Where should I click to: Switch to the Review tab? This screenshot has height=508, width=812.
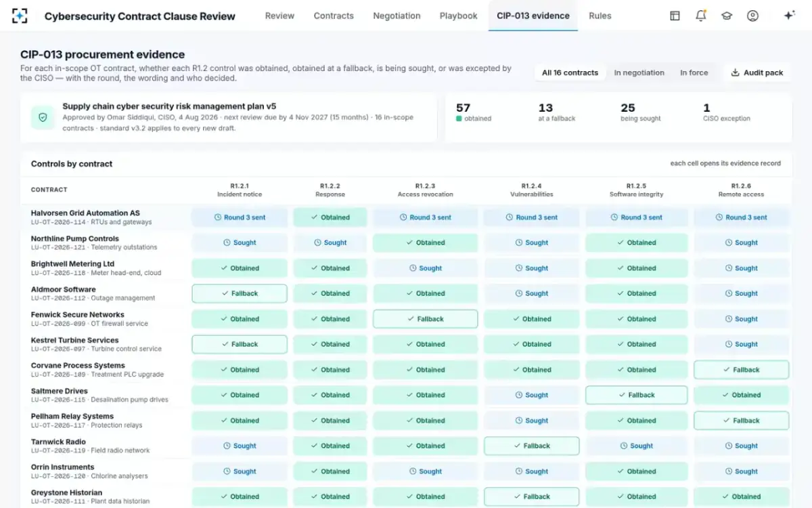pyautogui.click(x=279, y=16)
